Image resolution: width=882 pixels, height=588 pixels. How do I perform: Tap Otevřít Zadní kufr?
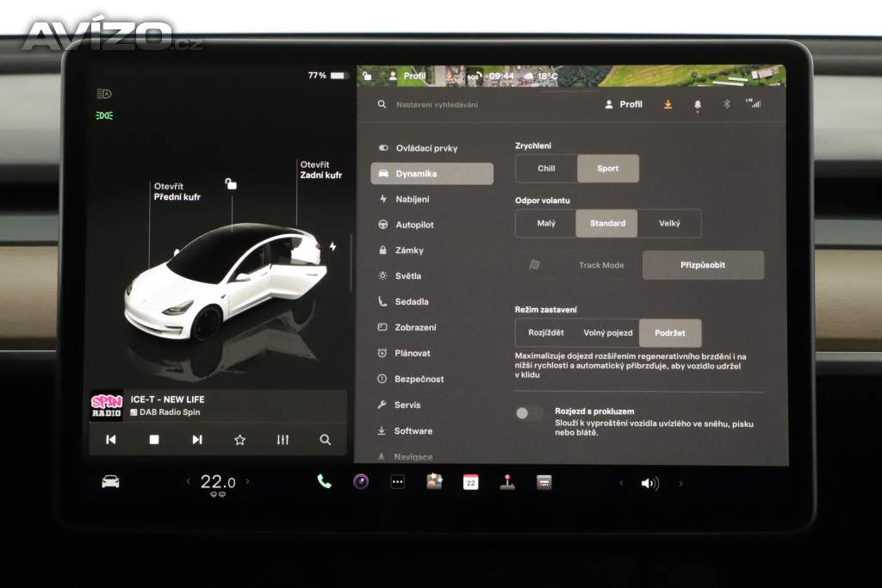(320, 170)
